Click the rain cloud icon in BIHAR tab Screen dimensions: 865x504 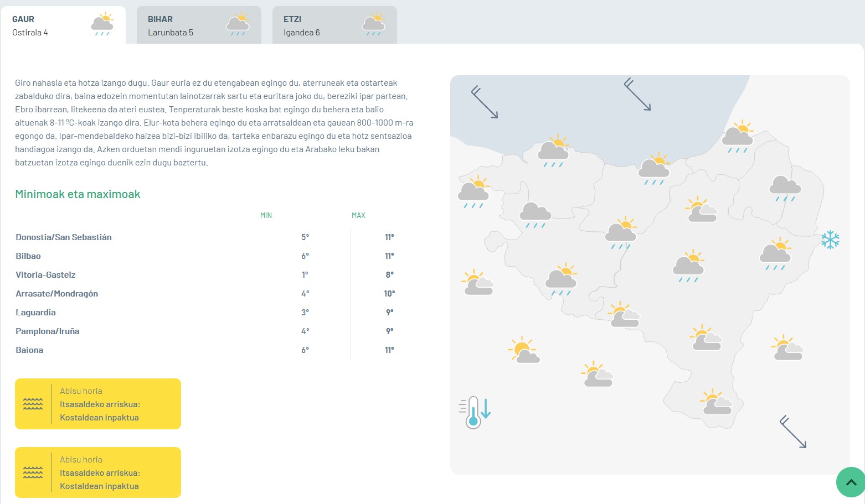point(238,25)
